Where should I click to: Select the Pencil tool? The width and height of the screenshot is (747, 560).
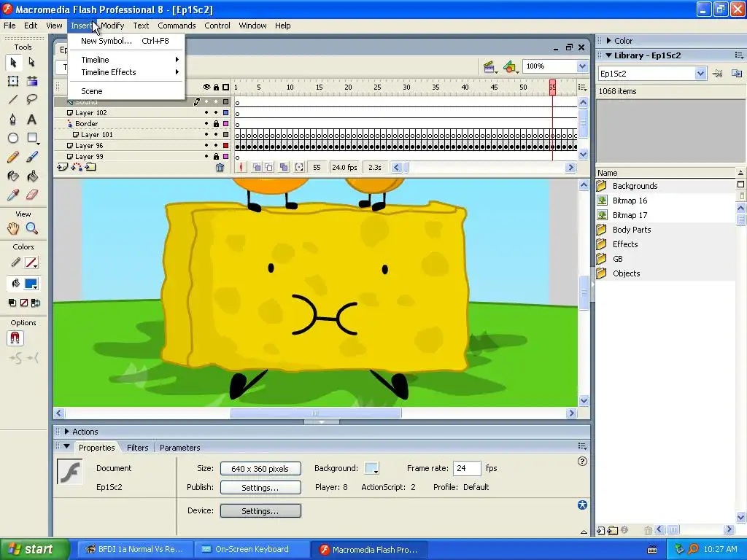click(x=13, y=157)
